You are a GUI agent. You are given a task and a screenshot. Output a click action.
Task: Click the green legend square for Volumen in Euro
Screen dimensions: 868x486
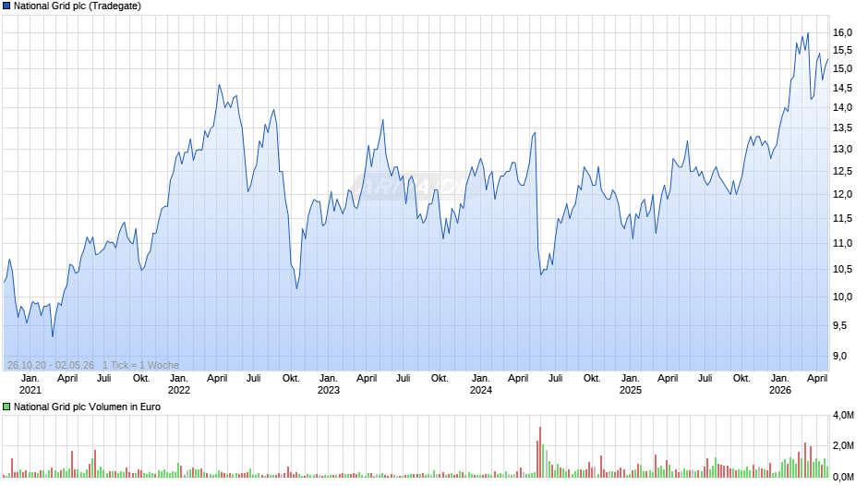(x=6, y=407)
